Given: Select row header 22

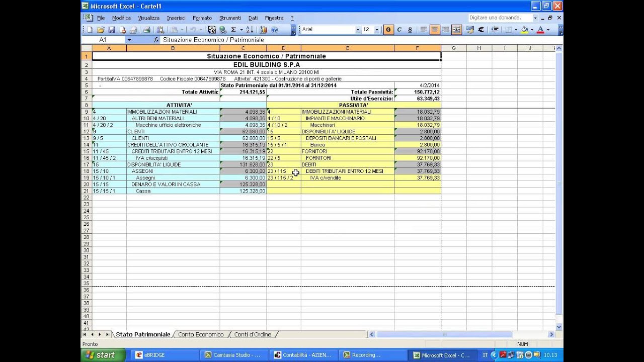Looking at the screenshot, I should [86, 198].
